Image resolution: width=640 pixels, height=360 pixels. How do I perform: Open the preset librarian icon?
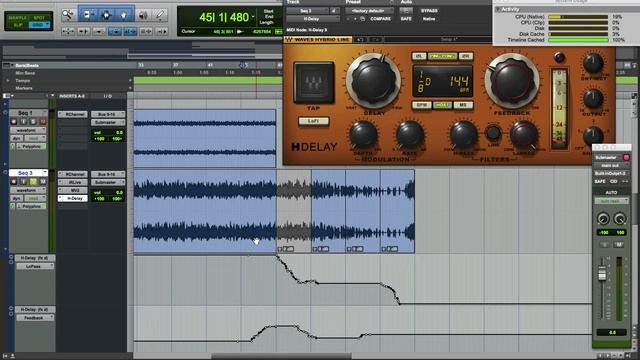point(362,19)
